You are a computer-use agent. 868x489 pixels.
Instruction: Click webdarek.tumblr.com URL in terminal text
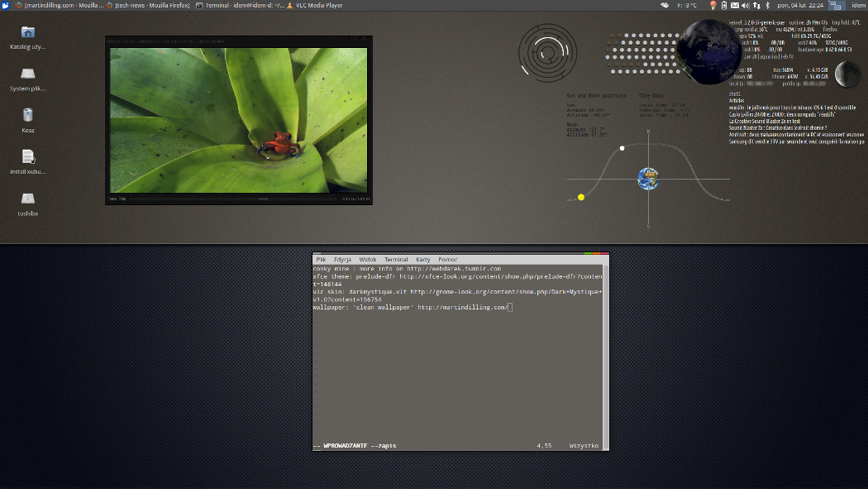[x=454, y=269]
